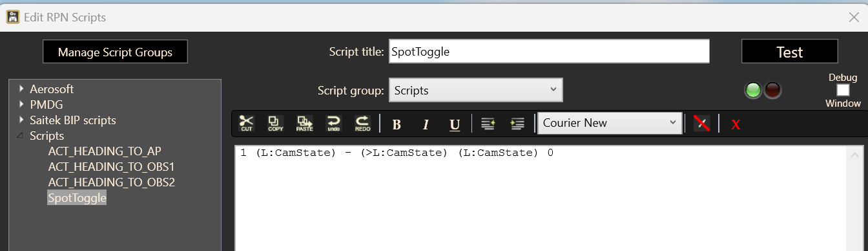
Task: Redo the last edit
Action: [362, 123]
